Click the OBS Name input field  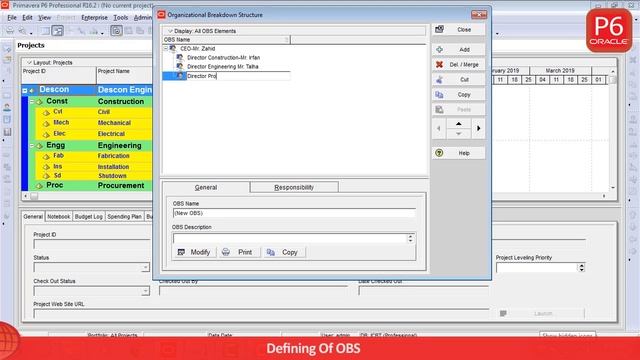click(x=294, y=213)
